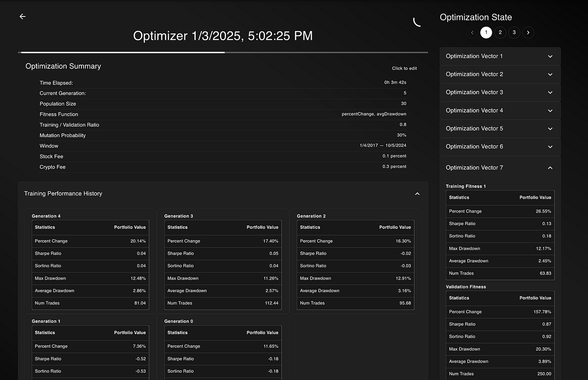The width and height of the screenshot is (588, 380).
Task: Click the Generation 1 card title
Action: 46,321
